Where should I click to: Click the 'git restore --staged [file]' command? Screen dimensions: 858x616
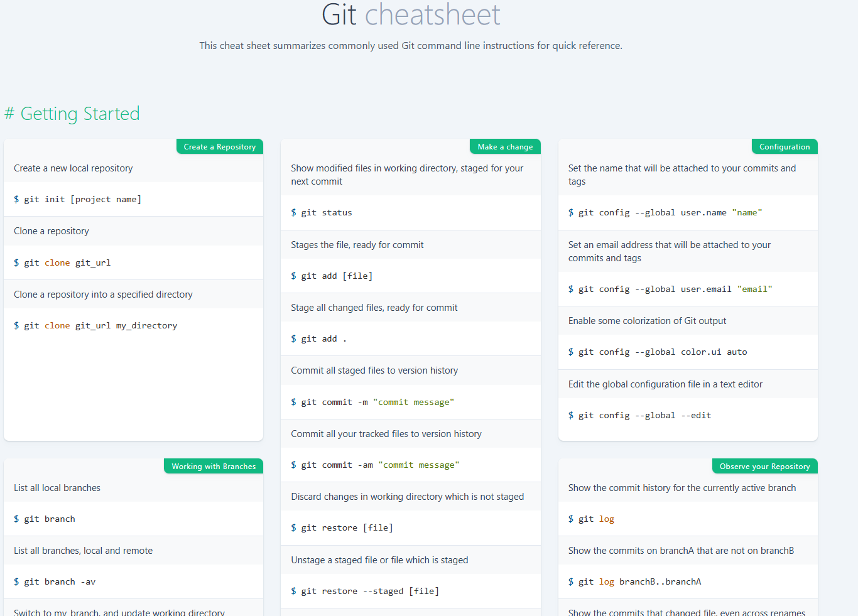click(x=365, y=592)
